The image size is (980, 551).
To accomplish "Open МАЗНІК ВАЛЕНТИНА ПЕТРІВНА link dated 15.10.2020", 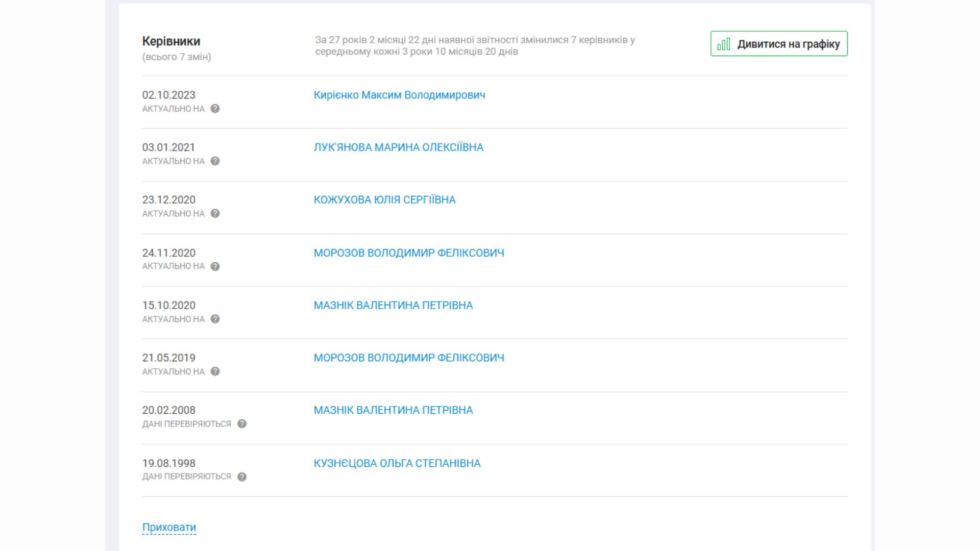I will (393, 305).
